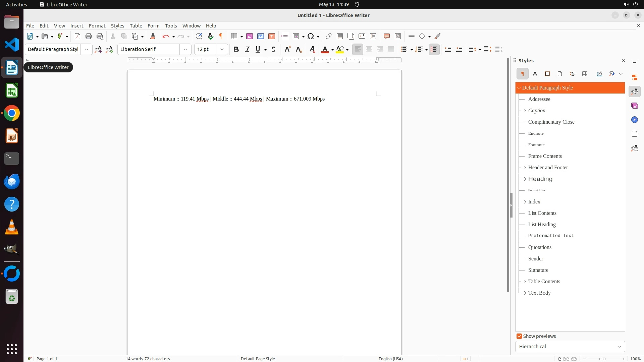The image size is (644, 362).
Task: Open the Format menu
Action: click(x=97, y=26)
